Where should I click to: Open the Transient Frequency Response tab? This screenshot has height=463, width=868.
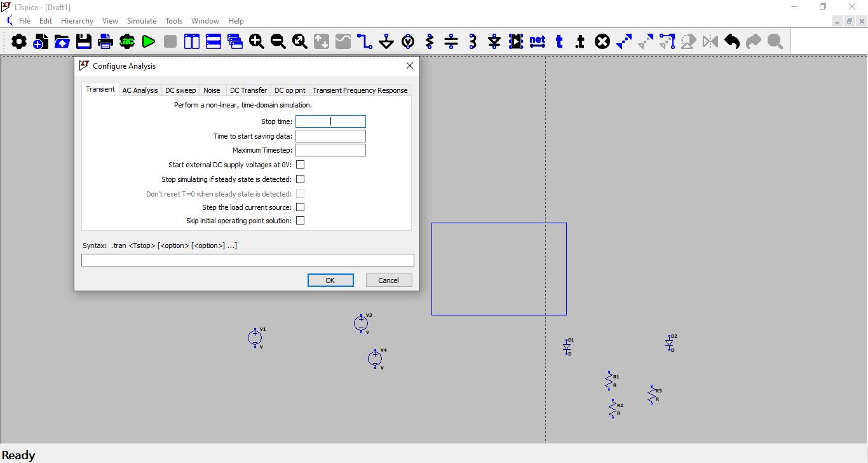click(360, 90)
